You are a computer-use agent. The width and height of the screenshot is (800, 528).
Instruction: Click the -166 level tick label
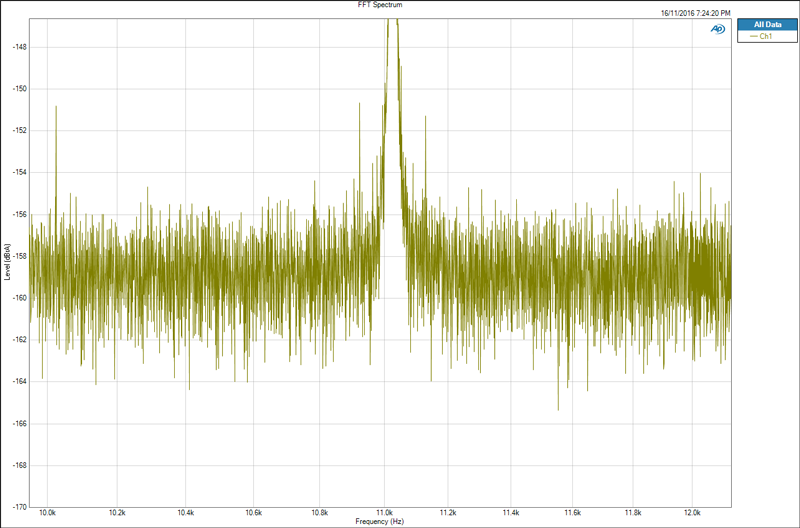click(x=19, y=423)
